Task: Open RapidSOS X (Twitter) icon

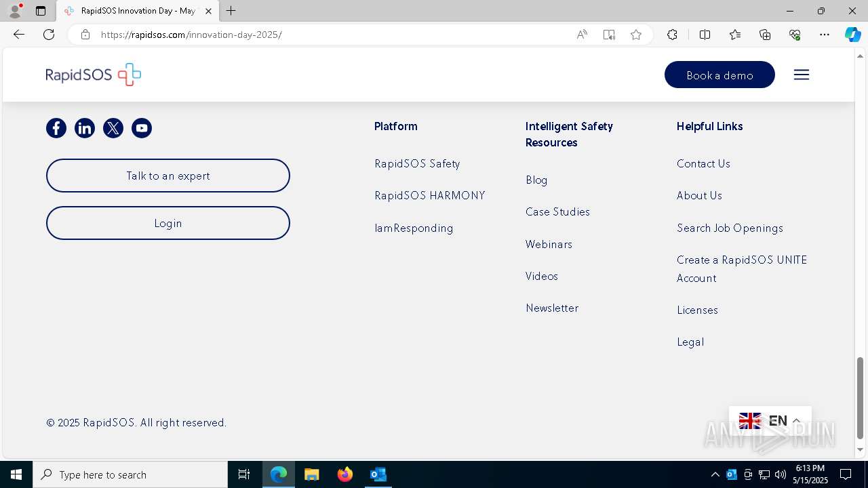Action: (113, 128)
